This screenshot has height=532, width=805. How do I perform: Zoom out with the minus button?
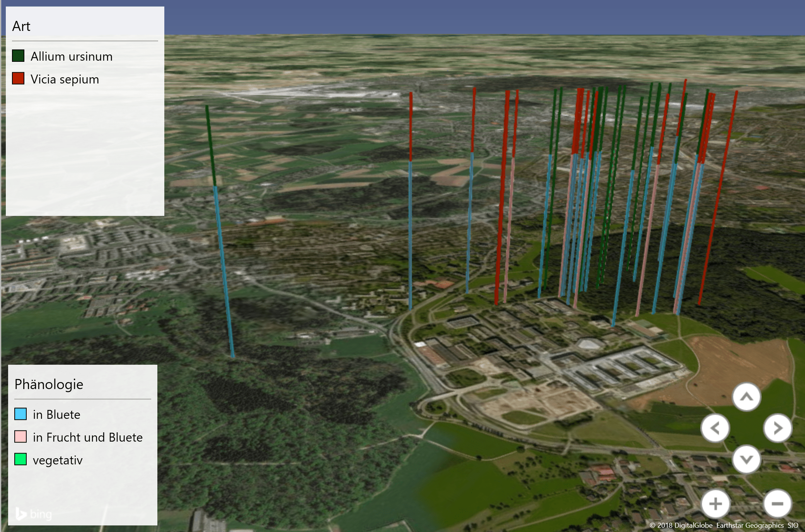point(778,504)
